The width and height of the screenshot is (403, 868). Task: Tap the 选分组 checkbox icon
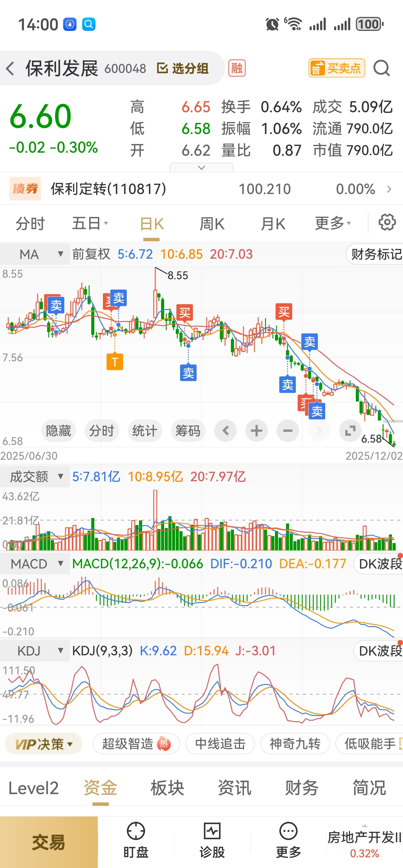162,68
